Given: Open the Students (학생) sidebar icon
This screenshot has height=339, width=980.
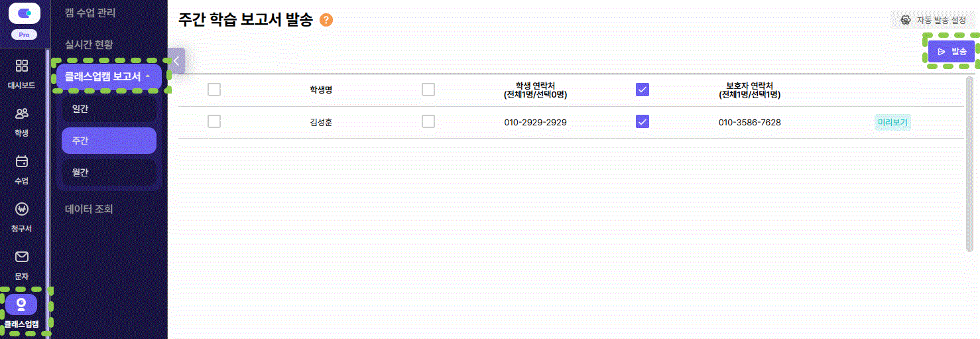Looking at the screenshot, I should (22, 113).
